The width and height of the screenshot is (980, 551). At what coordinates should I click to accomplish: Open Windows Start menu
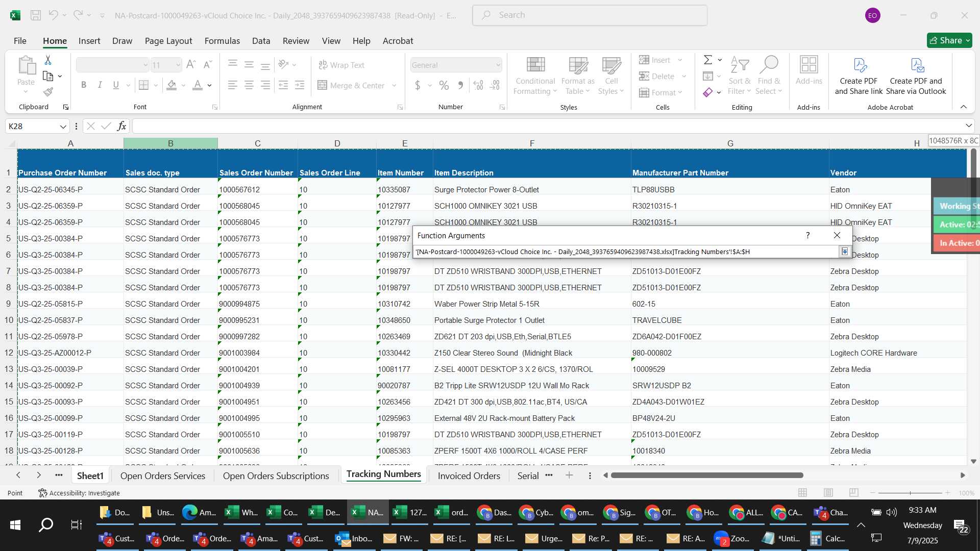[x=15, y=525]
